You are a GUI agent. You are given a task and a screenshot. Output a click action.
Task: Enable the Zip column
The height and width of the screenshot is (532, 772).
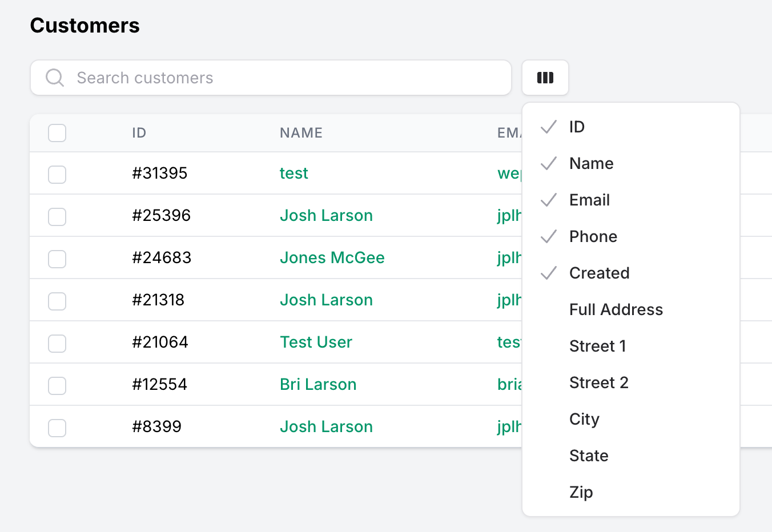tap(631, 492)
